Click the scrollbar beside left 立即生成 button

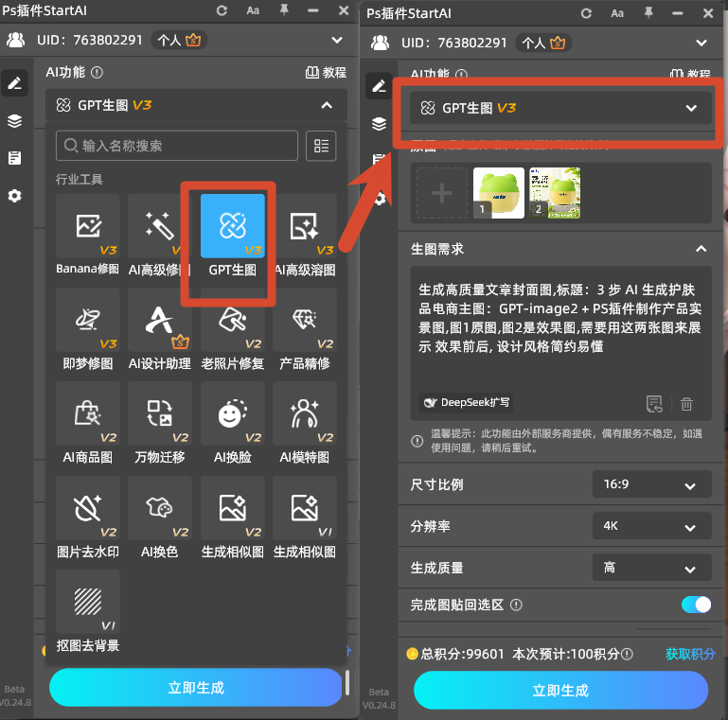point(346,682)
